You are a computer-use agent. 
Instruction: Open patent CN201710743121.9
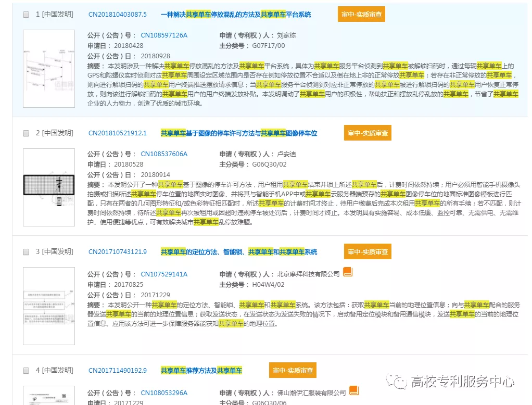point(117,251)
